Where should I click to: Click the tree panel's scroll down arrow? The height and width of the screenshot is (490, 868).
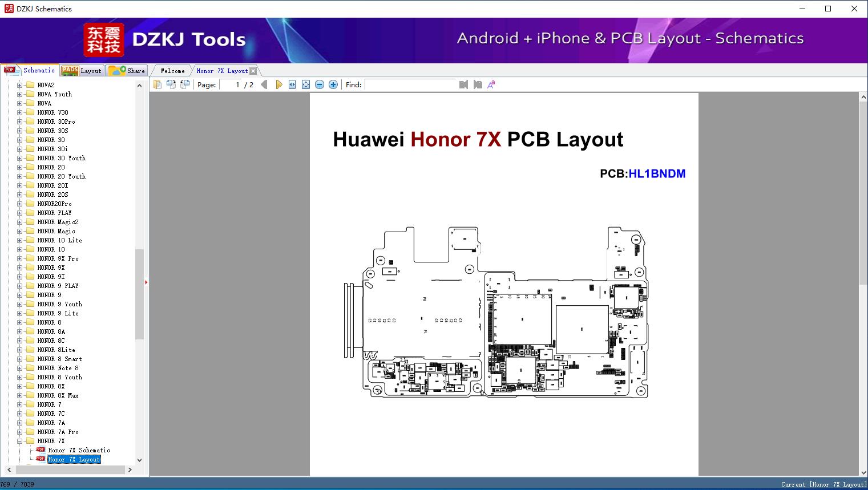[139, 460]
